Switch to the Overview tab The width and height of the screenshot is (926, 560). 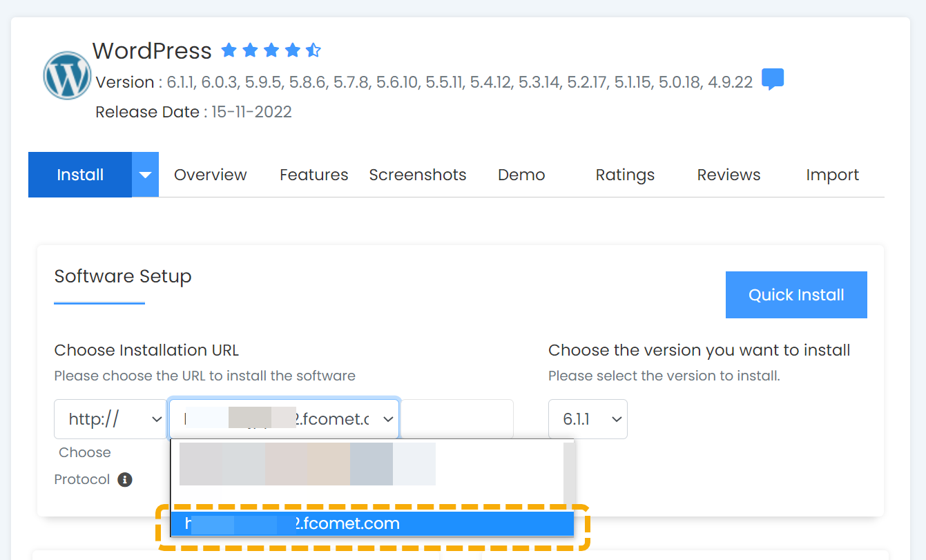[211, 175]
